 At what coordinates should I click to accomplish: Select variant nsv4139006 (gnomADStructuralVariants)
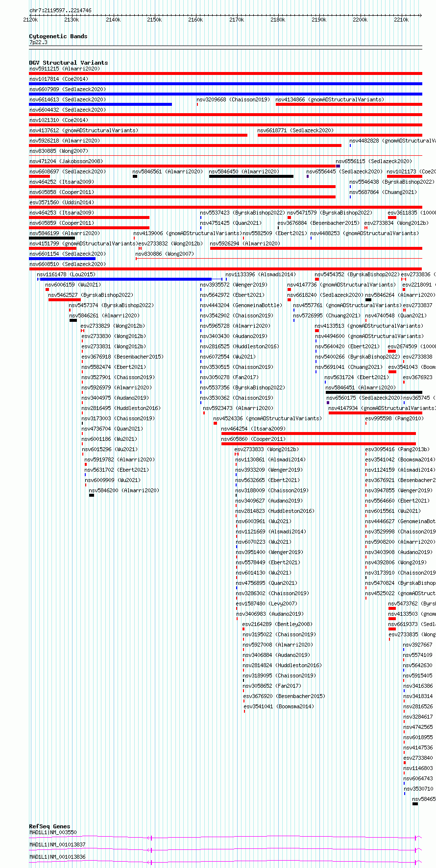tap(188, 234)
